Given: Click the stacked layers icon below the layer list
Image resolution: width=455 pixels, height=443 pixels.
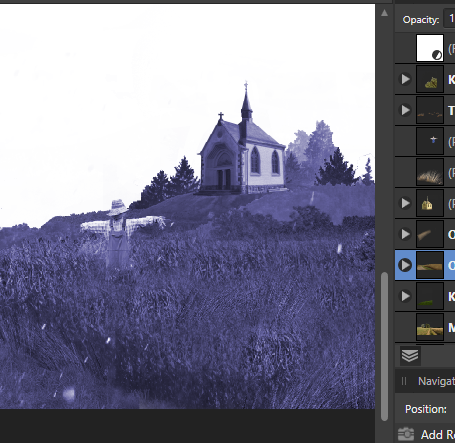Looking at the screenshot, I should click(x=410, y=356).
